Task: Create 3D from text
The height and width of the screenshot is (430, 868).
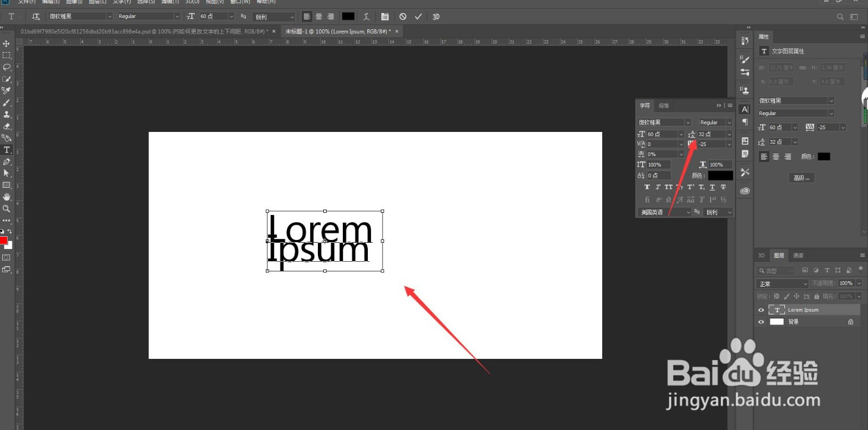Action: pos(436,16)
